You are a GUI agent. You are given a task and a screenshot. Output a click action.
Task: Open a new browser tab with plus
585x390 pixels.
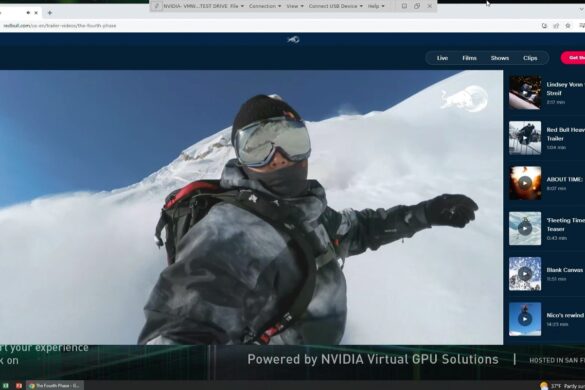[50, 13]
